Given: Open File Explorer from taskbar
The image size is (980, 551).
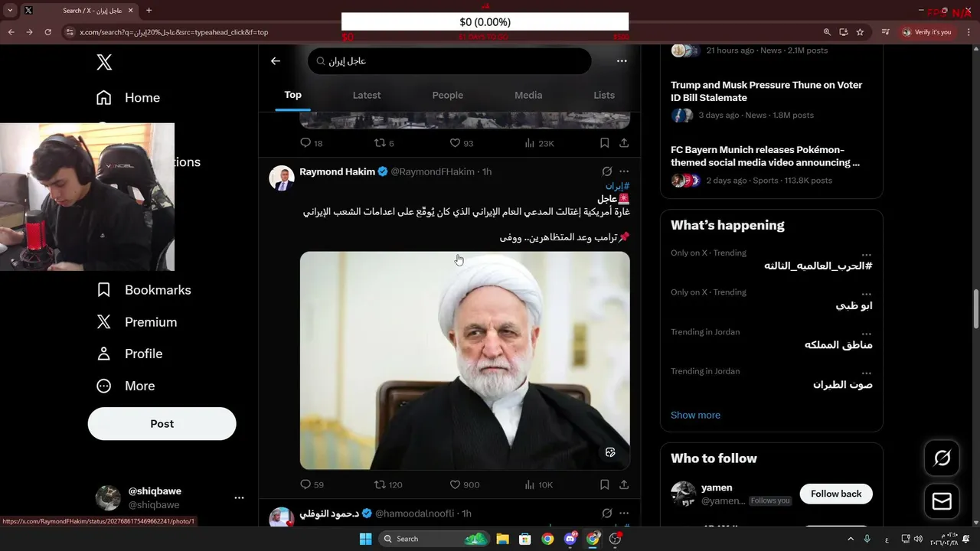Looking at the screenshot, I should 502,539.
